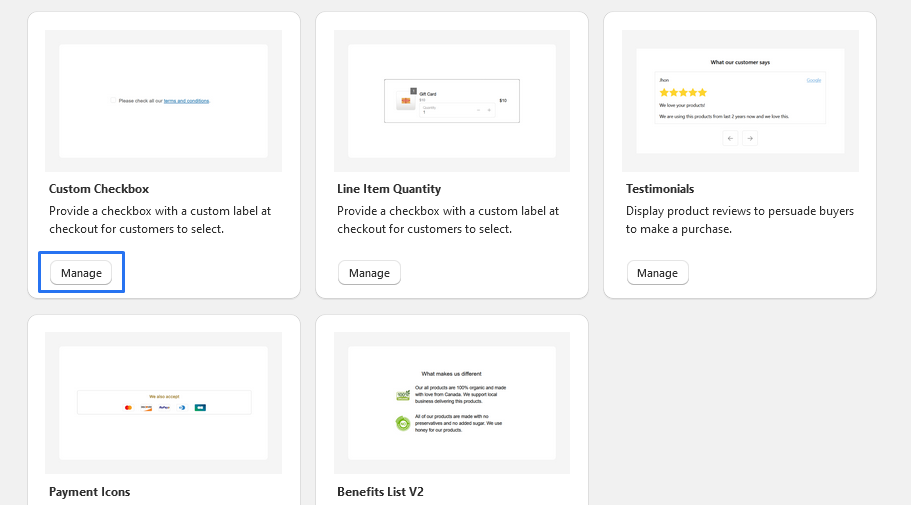This screenshot has width=911, height=505.
Task: Tick the terms and conditions preview checkbox
Action: click(x=113, y=101)
